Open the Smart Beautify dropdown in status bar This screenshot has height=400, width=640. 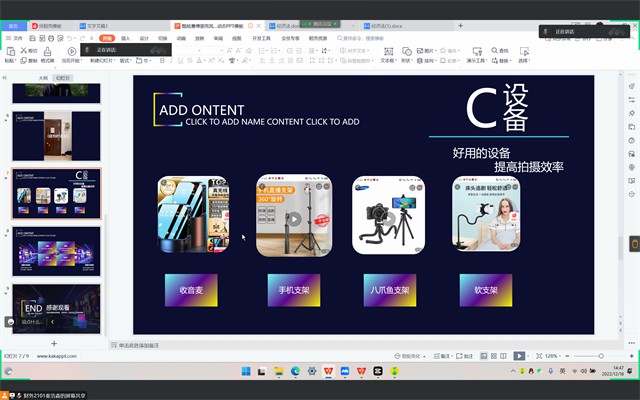point(410,356)
